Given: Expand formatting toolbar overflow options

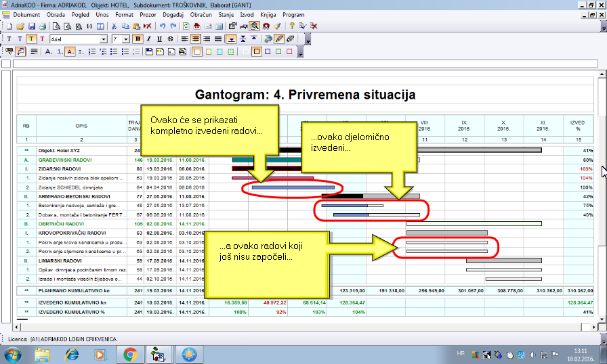Looking at the screenshot, I should click(x=308, y=39).
